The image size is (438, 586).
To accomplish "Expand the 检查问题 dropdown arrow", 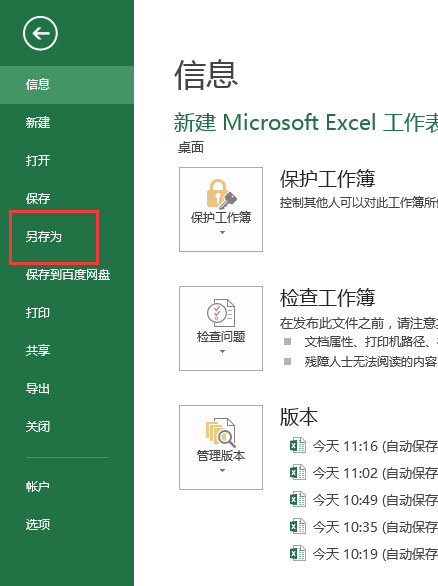I will 222,351.
